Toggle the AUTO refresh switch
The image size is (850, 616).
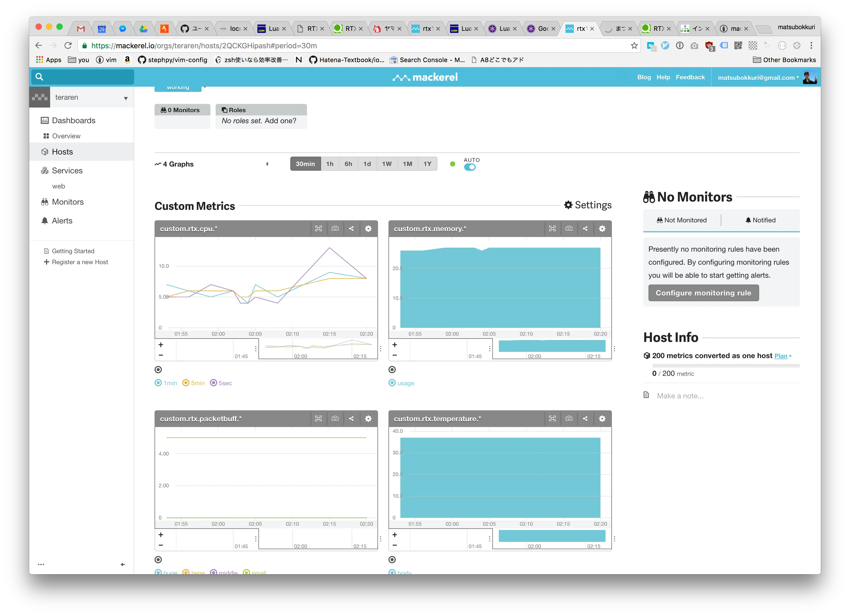(470, 167)
